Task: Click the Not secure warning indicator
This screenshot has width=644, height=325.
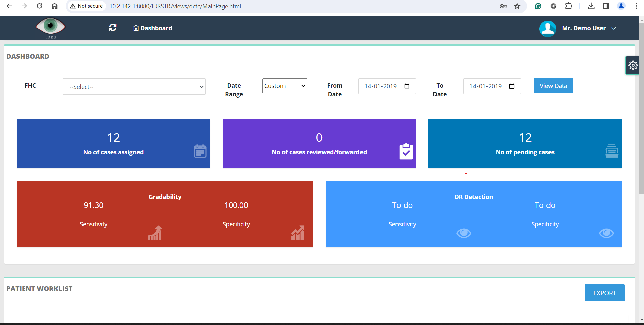Action: [x=86, y=6]
